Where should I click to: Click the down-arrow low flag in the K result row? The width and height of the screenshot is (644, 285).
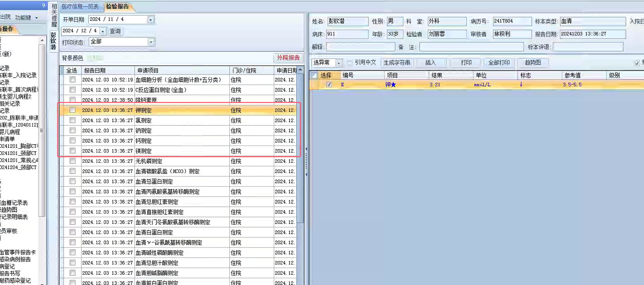(521, 84)
